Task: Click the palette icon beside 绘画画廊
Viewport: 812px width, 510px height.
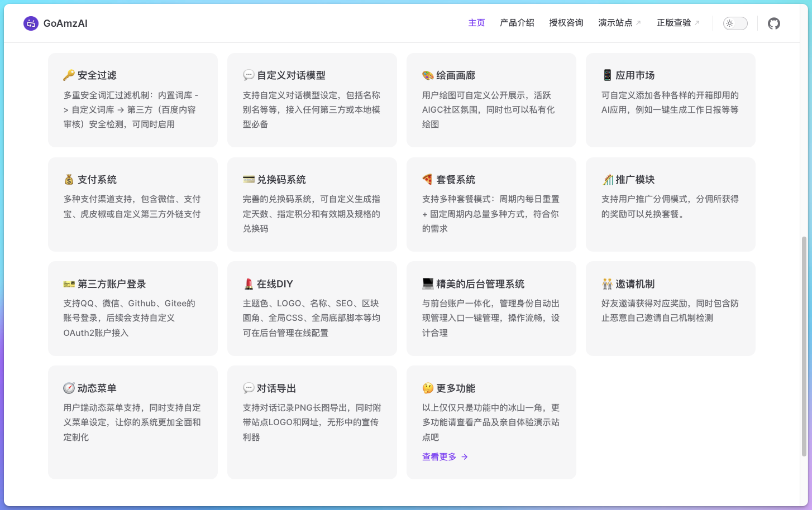Action: point(428,75)
